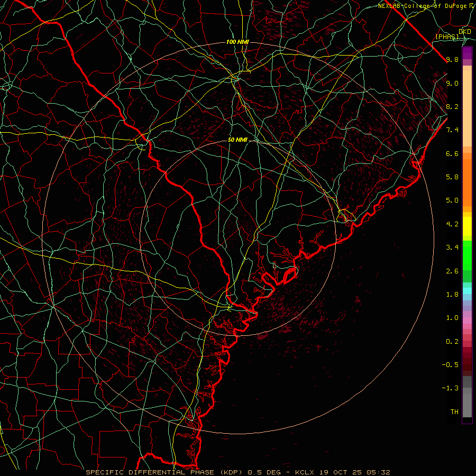The height and width of the screenshot is (476, 476).
Task: Pick the pink segment of the color bar
Action: point(467,321)
